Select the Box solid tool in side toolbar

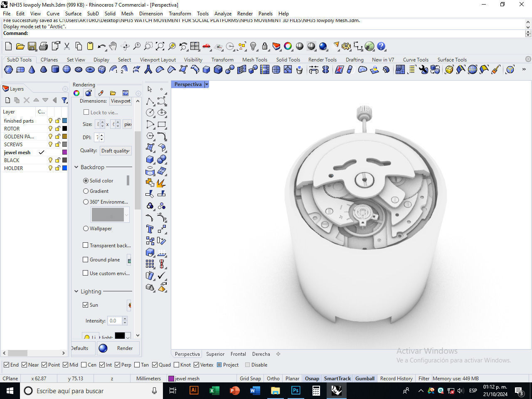[150, 159]
